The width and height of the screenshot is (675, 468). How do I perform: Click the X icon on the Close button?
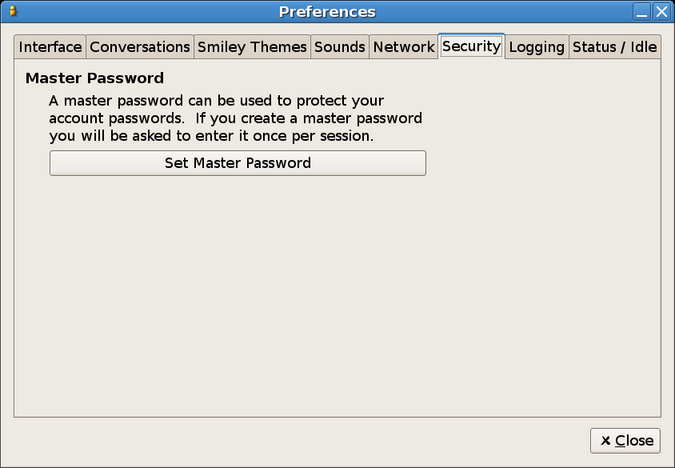coord(605,441)
